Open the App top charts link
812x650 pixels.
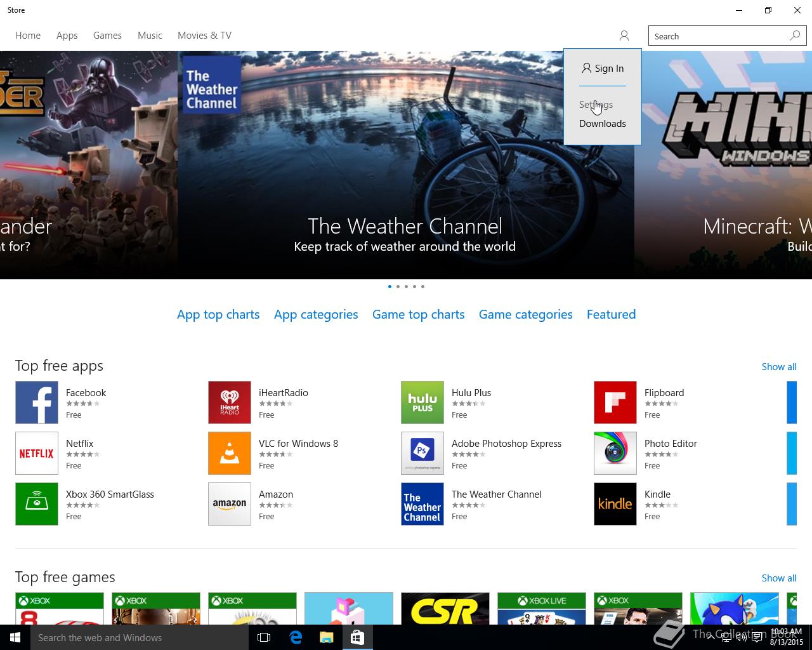[218, 314]
